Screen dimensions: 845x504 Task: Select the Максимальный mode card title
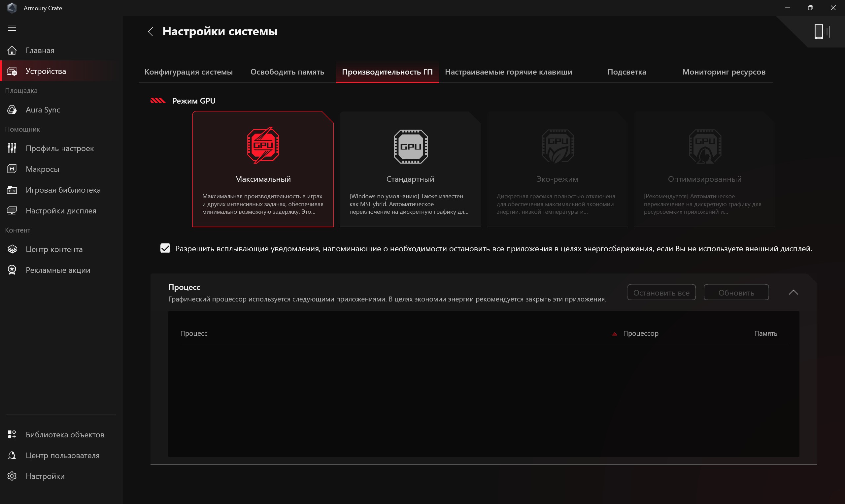pos(263,179)
